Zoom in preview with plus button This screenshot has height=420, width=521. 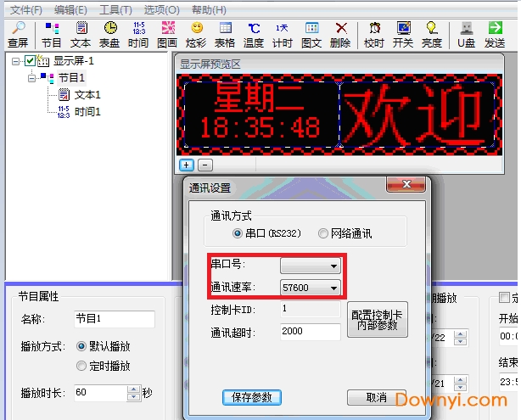click(x=187, y=165)
